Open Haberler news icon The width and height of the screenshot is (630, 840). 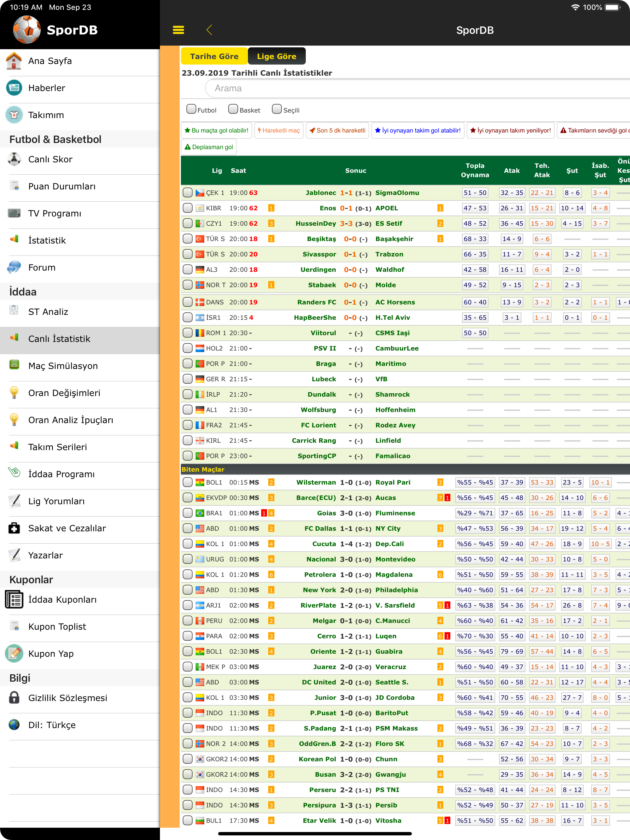tap(14, 88)
